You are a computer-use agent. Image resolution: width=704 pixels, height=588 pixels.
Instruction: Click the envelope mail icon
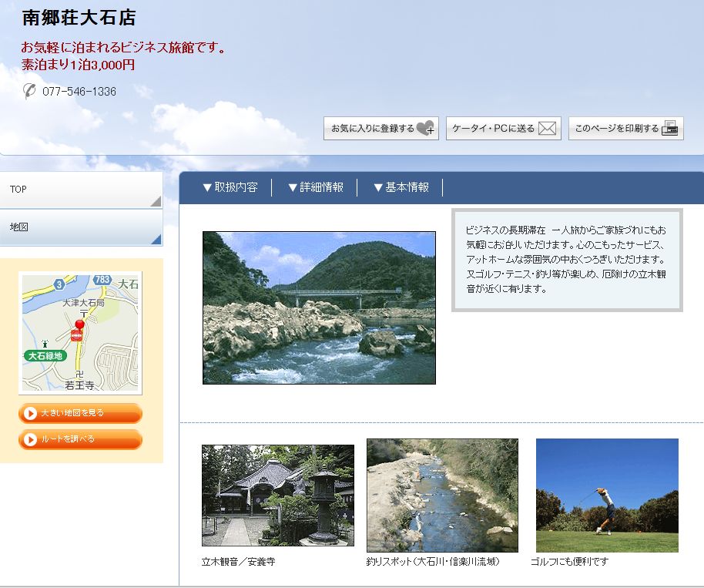548,129
